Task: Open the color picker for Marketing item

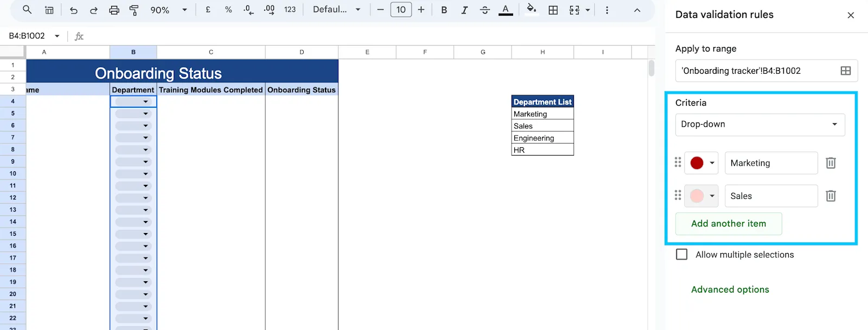Action: coord(701,163)
